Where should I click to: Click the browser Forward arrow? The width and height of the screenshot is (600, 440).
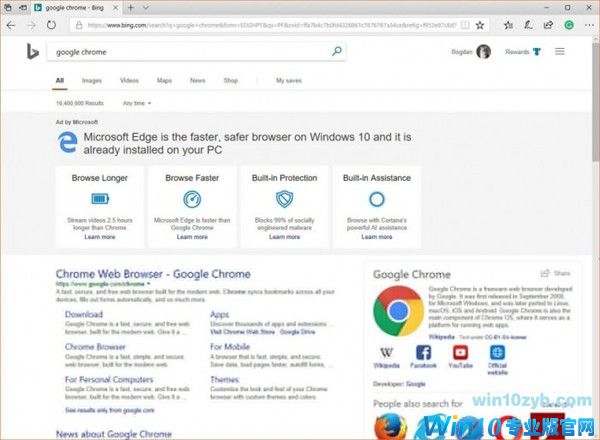point(31,26)
